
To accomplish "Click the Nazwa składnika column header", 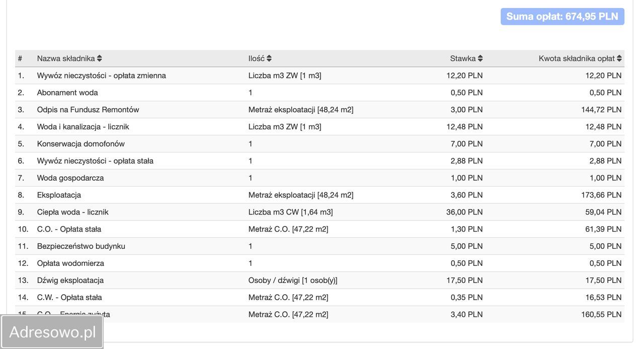I will point(66,58).
